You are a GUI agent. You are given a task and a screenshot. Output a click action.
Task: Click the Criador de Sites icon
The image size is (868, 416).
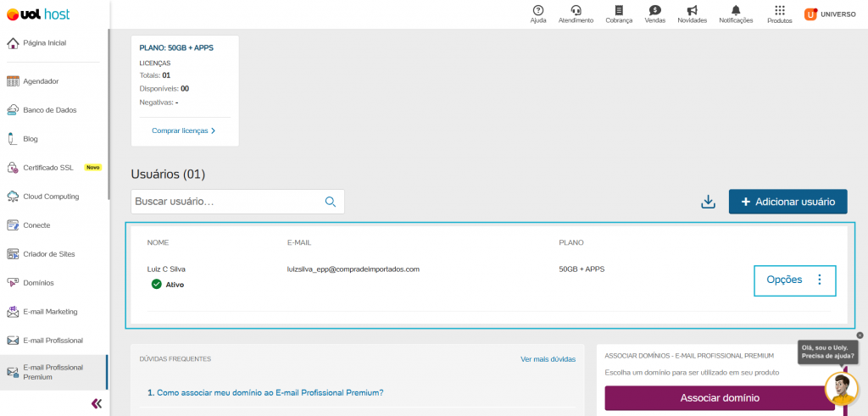[14, 254]
